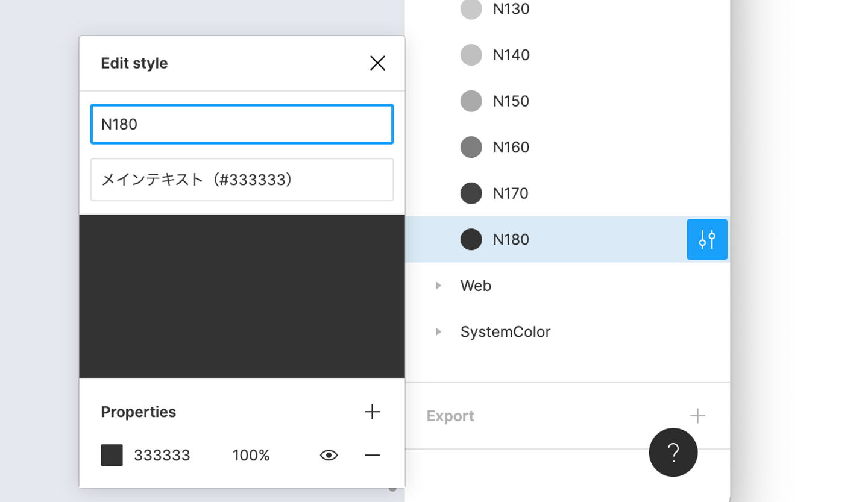Select the N170 color style
The image size is (868, 502).
point(511,193)
